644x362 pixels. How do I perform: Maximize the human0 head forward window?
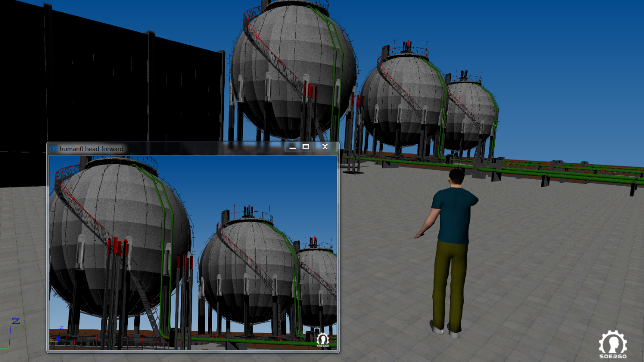(306, 147)
